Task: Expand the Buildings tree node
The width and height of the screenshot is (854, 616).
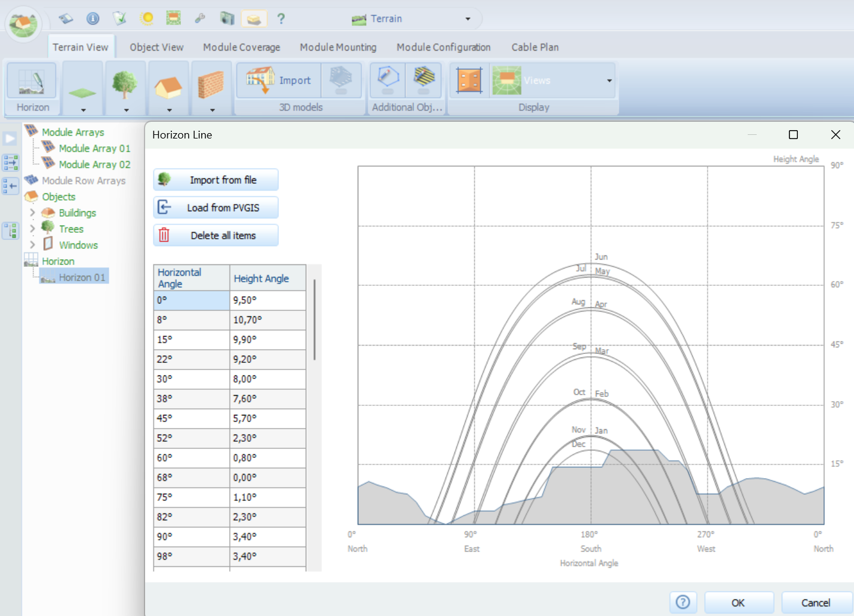Action: click(32, 212)
